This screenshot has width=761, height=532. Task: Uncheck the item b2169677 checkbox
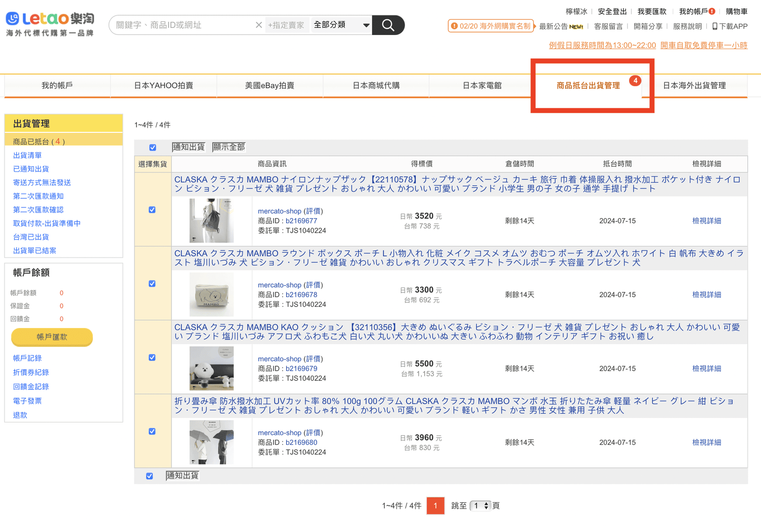(152, 209)
